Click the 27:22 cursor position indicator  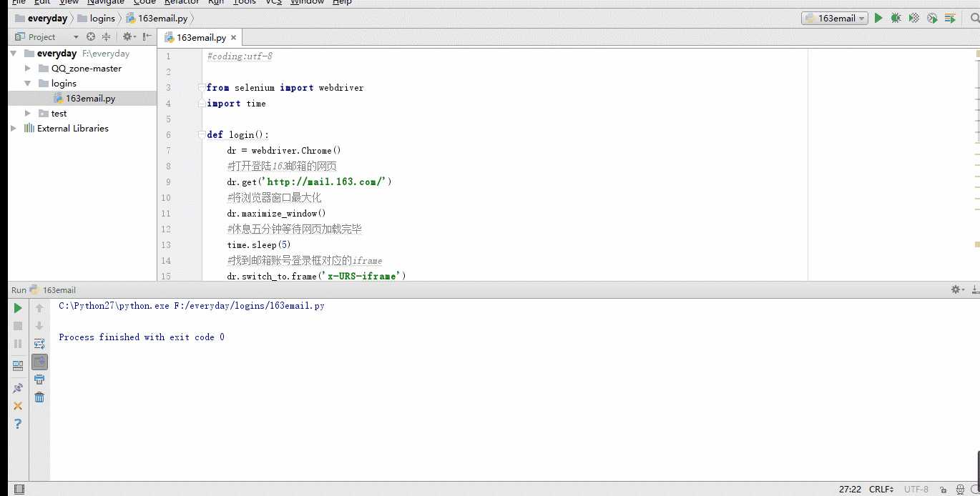coord(850,490)
